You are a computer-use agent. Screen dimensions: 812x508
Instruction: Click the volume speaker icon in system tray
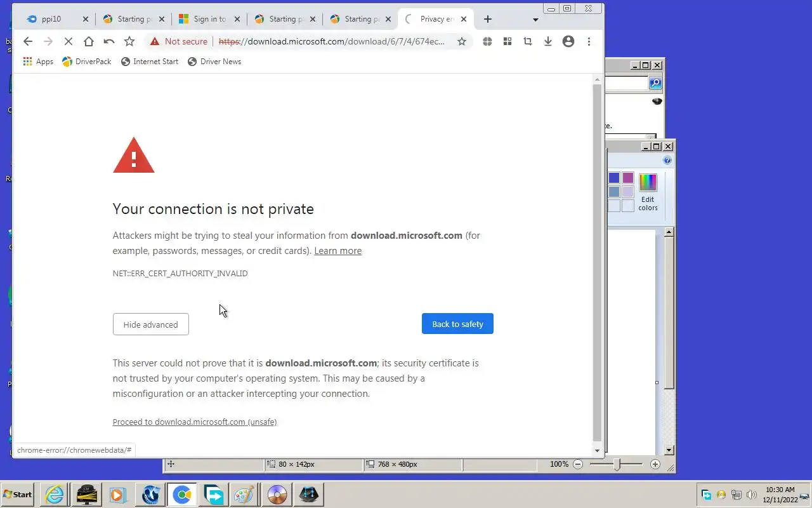click(x=752, y=495)
